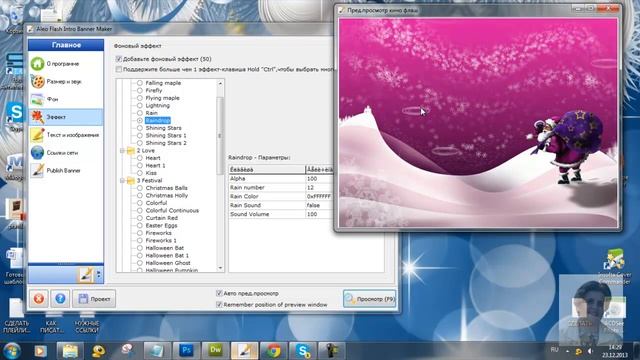Select the Christmas Balls effect
This screenshot has height=360, width=640.
[166, 188]
